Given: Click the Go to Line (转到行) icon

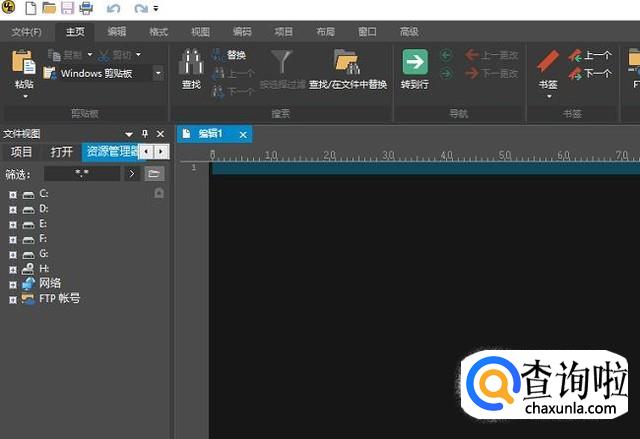Looking at the screenshot, I should 414,63.
